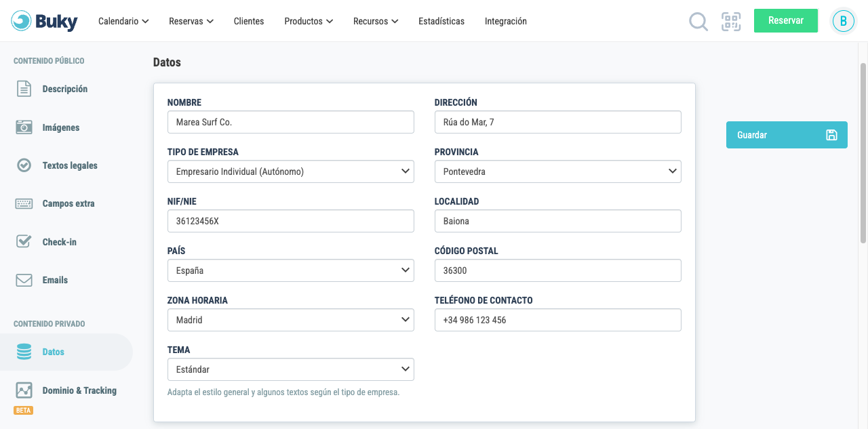Open Integración page

506,21
